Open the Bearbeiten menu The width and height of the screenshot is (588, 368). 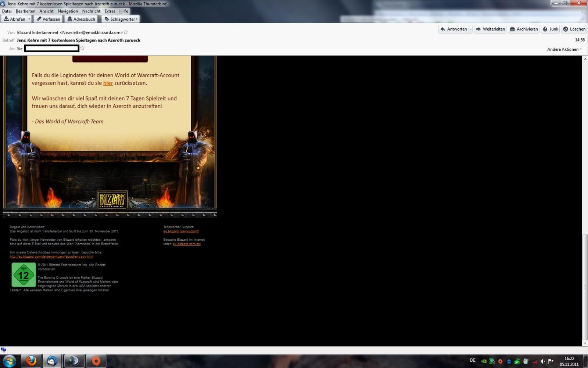point(25,11)
